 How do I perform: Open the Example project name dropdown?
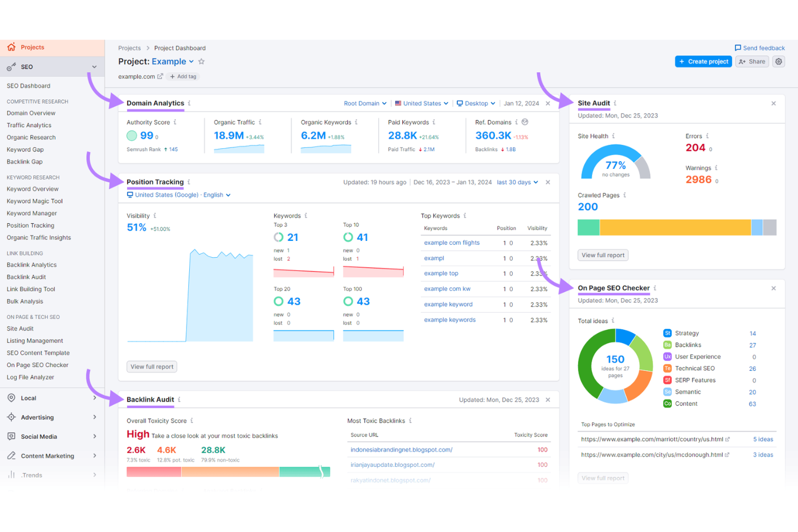point(173,61)
